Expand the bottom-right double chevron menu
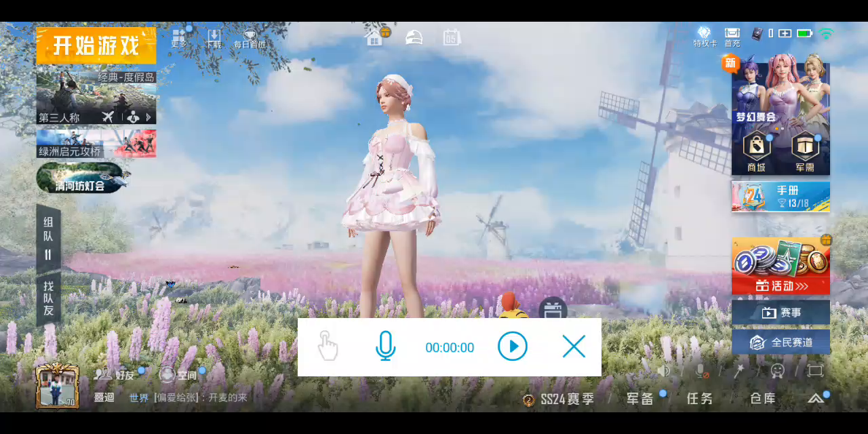Image resolution: width=868 pixels, height=434 pixels. 816,399
